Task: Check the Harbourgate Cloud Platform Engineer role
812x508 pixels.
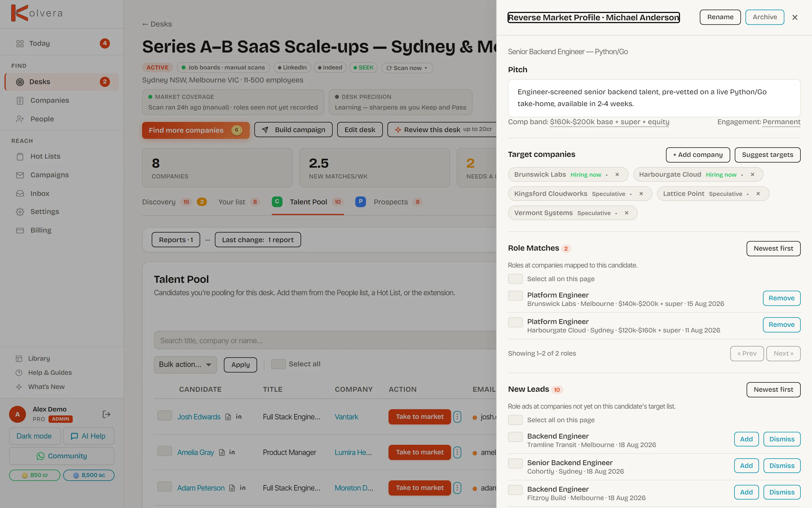Action: tap(515, 322)
